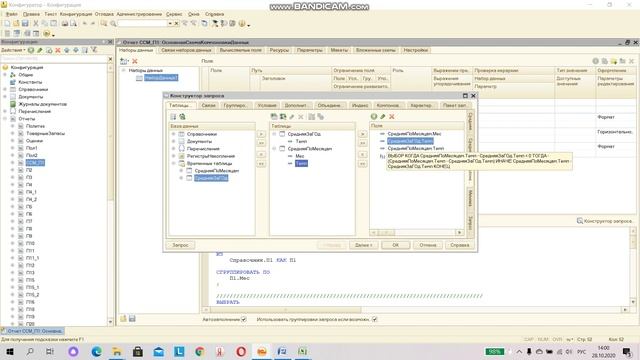Click the magnifier icon beside Конструктор запроса link
Screen dimensions: 640x360
click(580, 221)
